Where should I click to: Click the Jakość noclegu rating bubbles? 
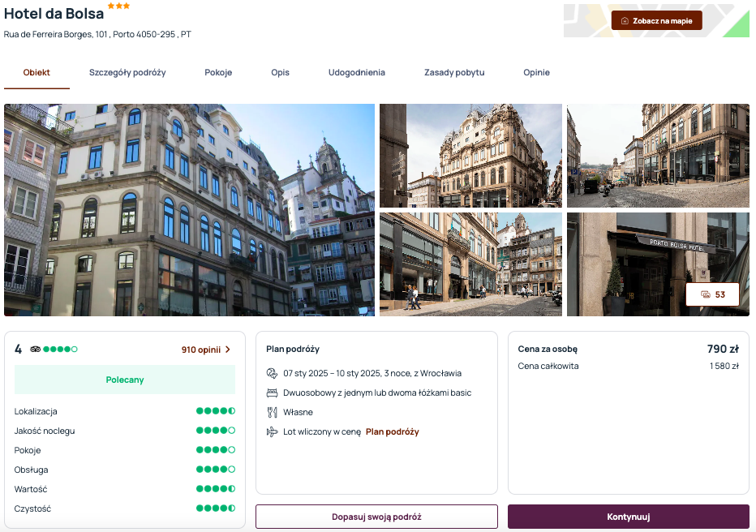pyautogui.click(x=216, y=431)
